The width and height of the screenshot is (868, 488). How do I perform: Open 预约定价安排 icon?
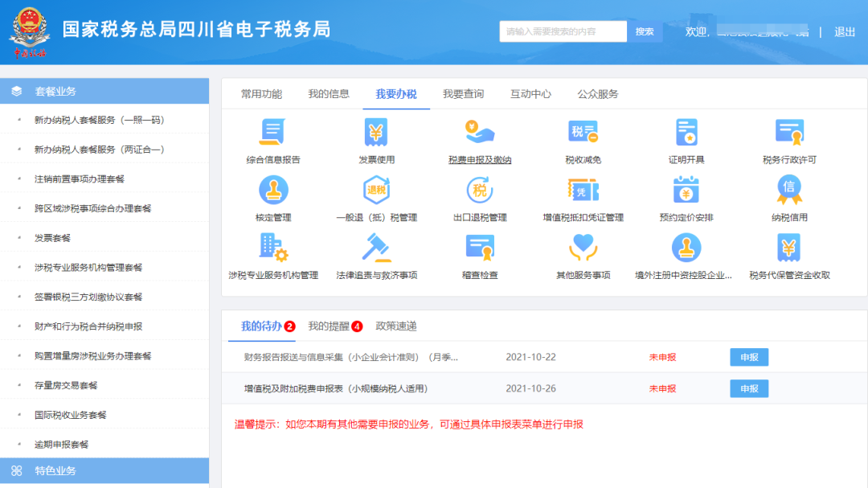pyautogui.click(x=686, y=190)
